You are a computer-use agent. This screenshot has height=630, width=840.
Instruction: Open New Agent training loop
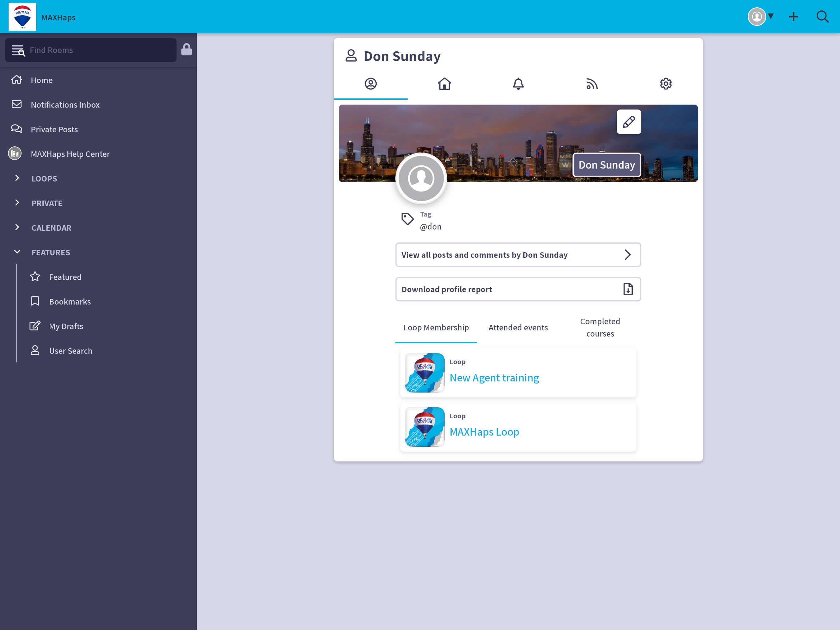click(494, 378)
